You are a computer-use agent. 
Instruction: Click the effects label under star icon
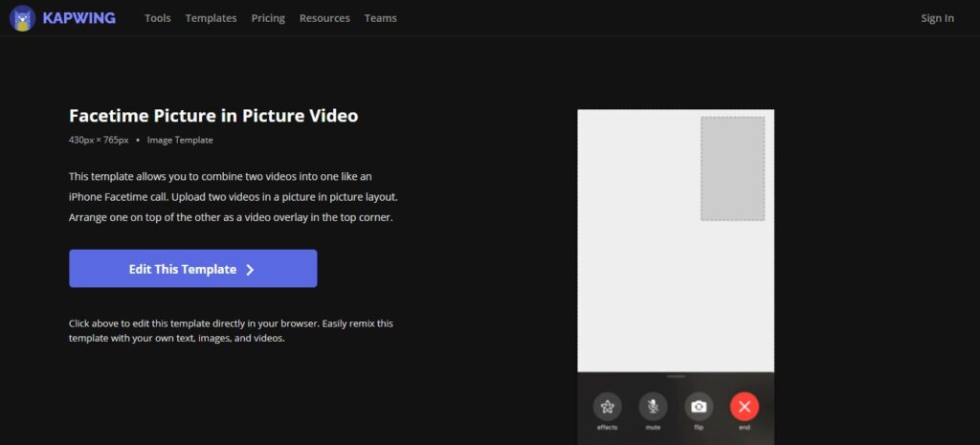pos(607,428)
